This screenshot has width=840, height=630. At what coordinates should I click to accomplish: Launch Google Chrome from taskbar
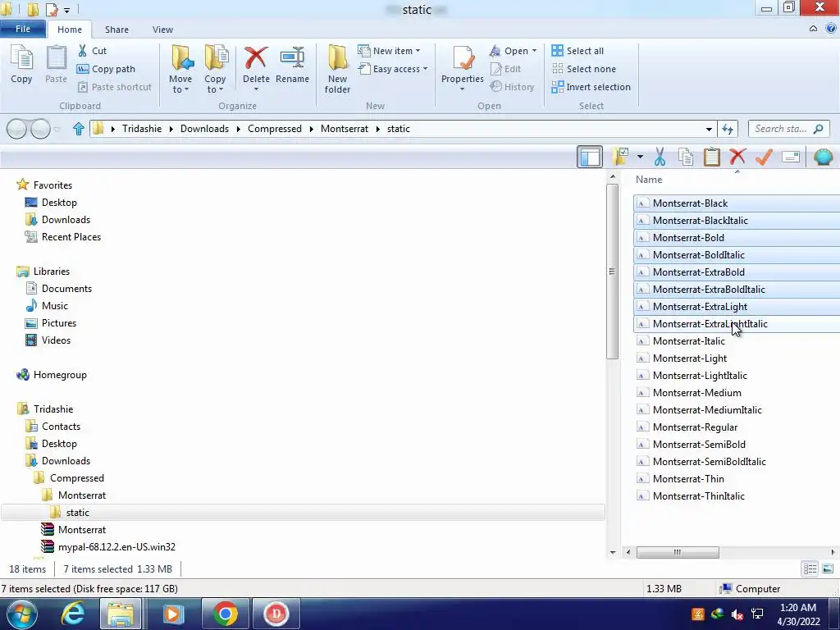pyautogui.click(x=225, y=614)
